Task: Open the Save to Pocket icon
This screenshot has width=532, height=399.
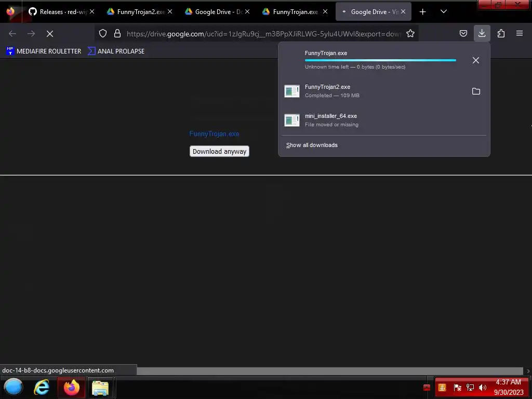Action: click(463, 33)
